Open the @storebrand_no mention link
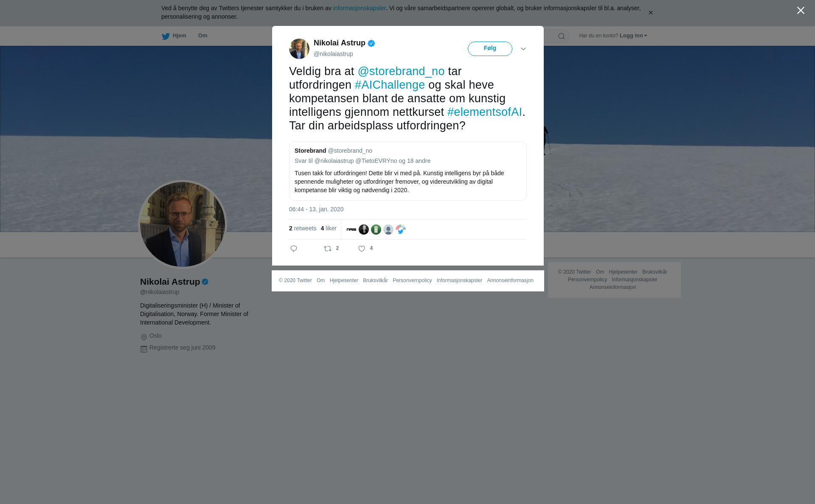815x504 pixels. (401, 71)
